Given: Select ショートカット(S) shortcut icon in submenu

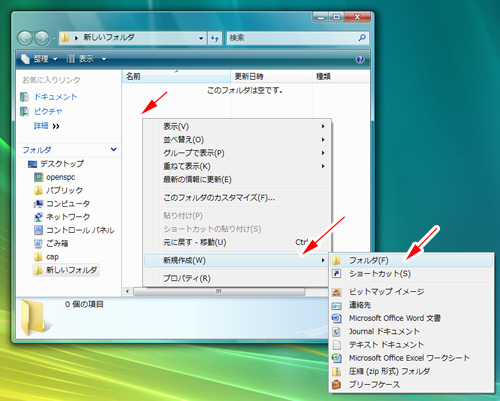Looking at the screenshot, I should point(337,274).
